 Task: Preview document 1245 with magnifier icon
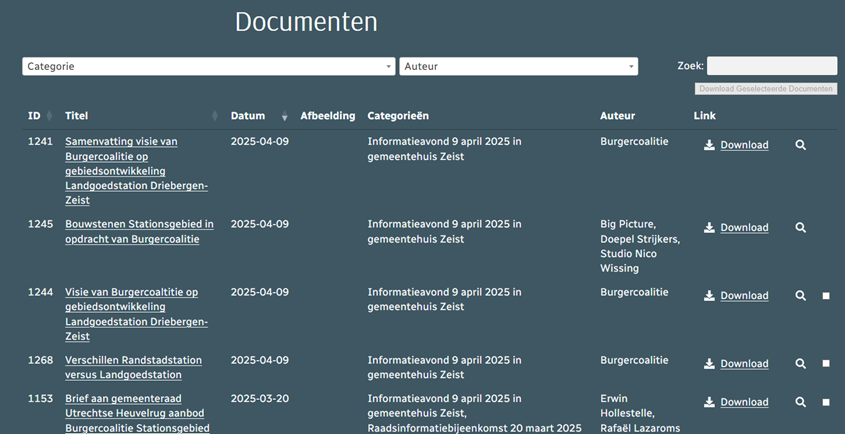(x=801, y=228)
